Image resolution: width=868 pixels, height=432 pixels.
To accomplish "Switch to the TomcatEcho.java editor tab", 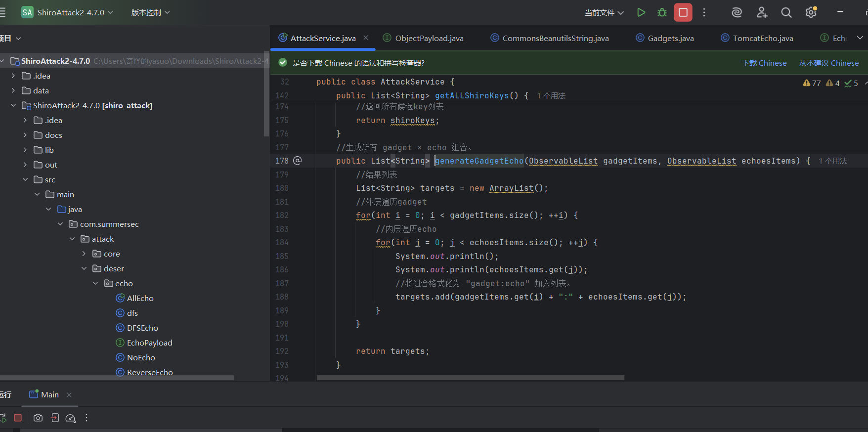I will pyautogui.click(x=763, y=38).
